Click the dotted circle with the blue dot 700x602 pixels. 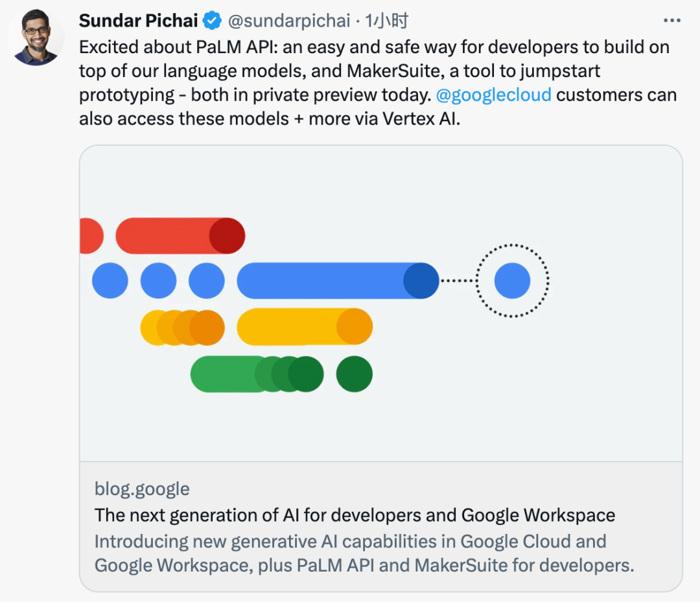coord(512,281)
